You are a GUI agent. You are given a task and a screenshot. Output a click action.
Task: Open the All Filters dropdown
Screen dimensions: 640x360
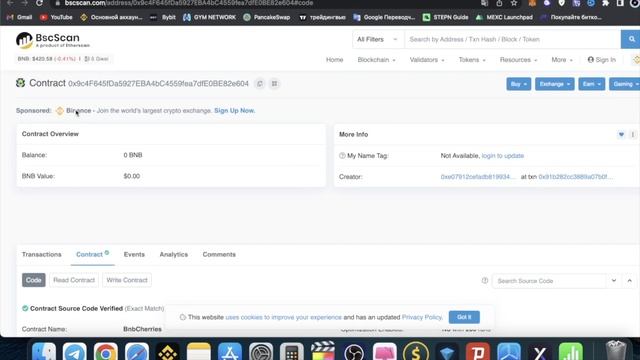coord(377,39)
